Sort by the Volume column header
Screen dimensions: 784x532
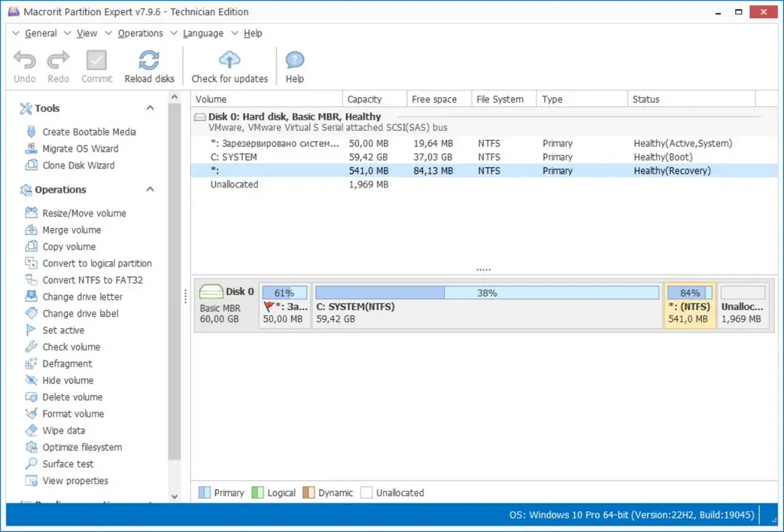[x=266, y=99]
